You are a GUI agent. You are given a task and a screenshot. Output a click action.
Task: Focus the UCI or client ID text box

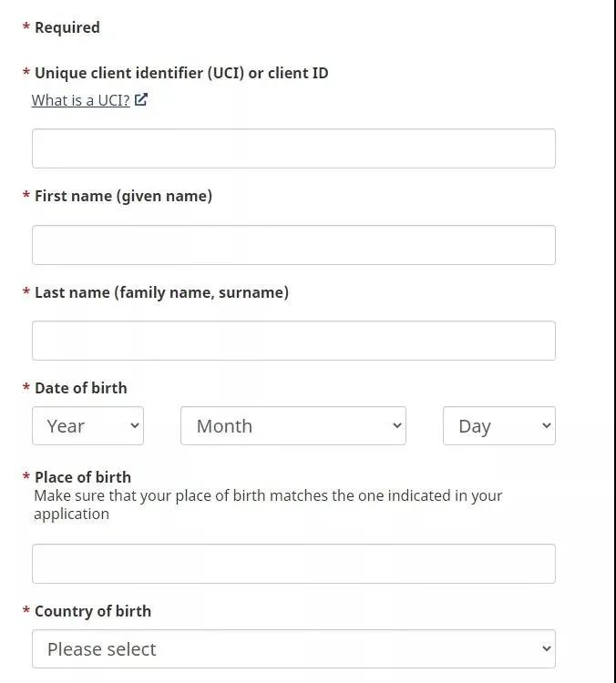pos(293,148)
